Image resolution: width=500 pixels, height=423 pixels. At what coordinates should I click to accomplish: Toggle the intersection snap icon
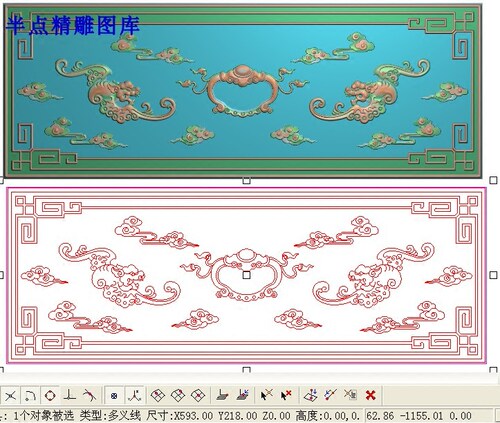10,396
